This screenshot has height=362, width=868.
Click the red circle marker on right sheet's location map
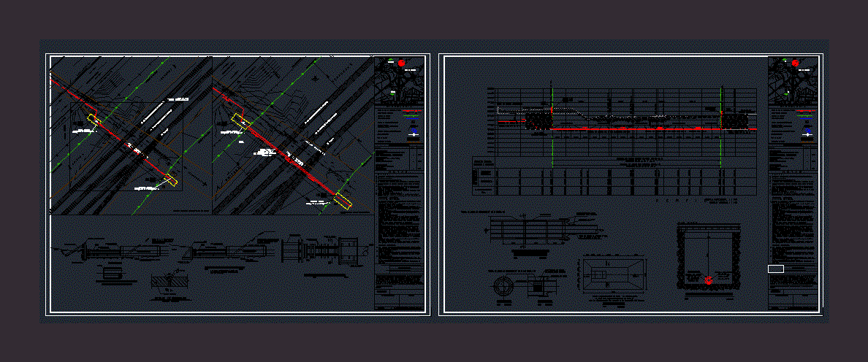[796, 63]
